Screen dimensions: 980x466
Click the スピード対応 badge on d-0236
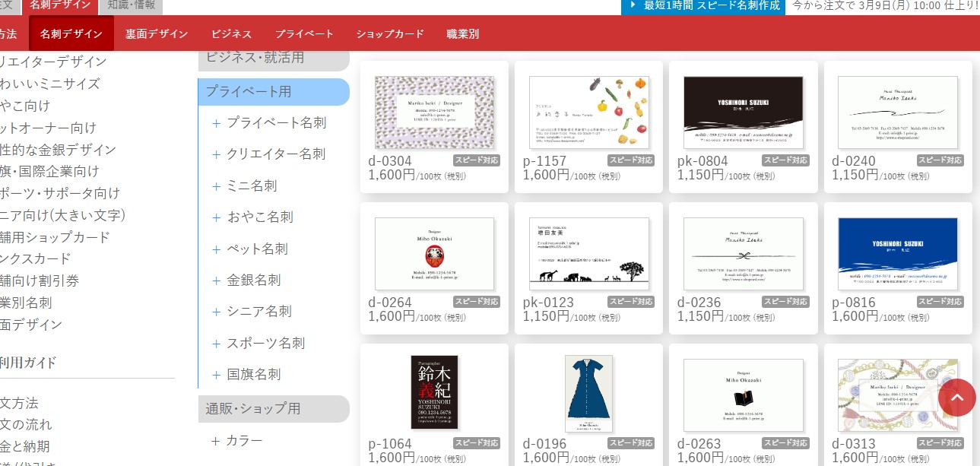click(x=785, y=302)
